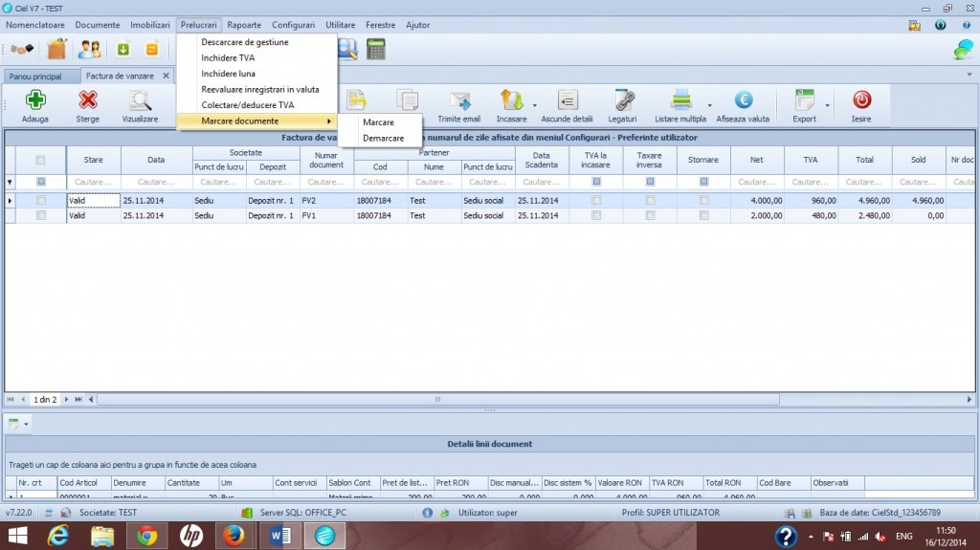Expand the tab list arrow at the far right
The width and height of the screenshot is (980, 550).
coord(969,75)
